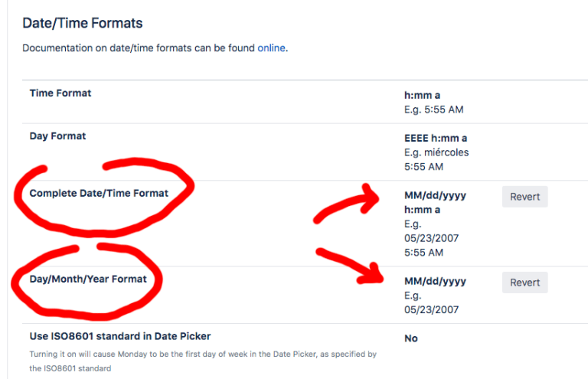Screen dimensions: 588x379
Task: Revert the Complete Date/Time Format
Action: click(x=524, y=197)
